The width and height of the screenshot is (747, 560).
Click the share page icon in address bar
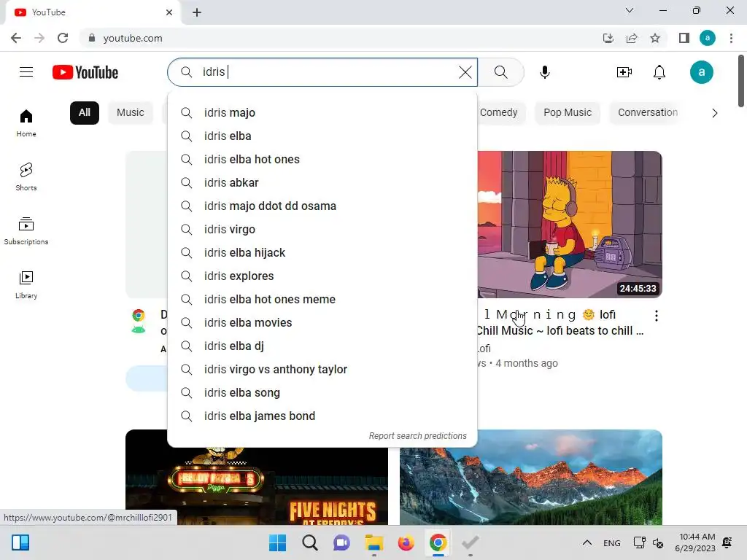tap(632, 38)
